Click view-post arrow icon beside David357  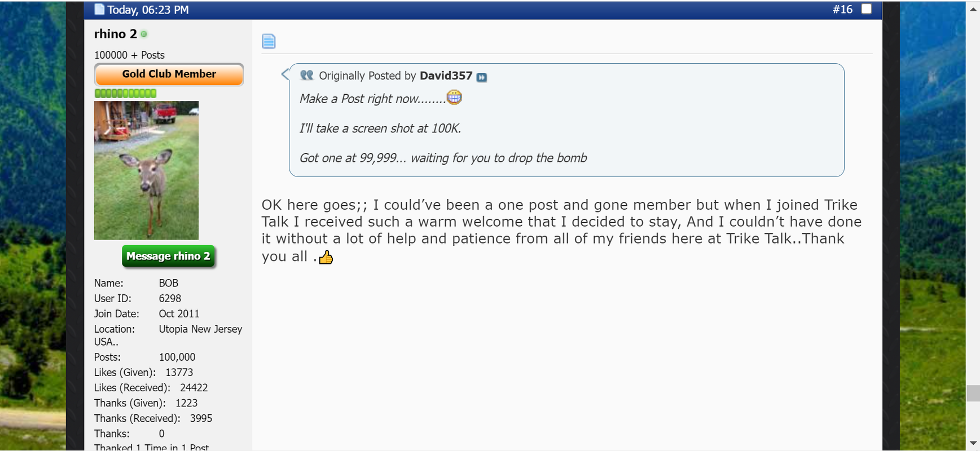[481, 77]
